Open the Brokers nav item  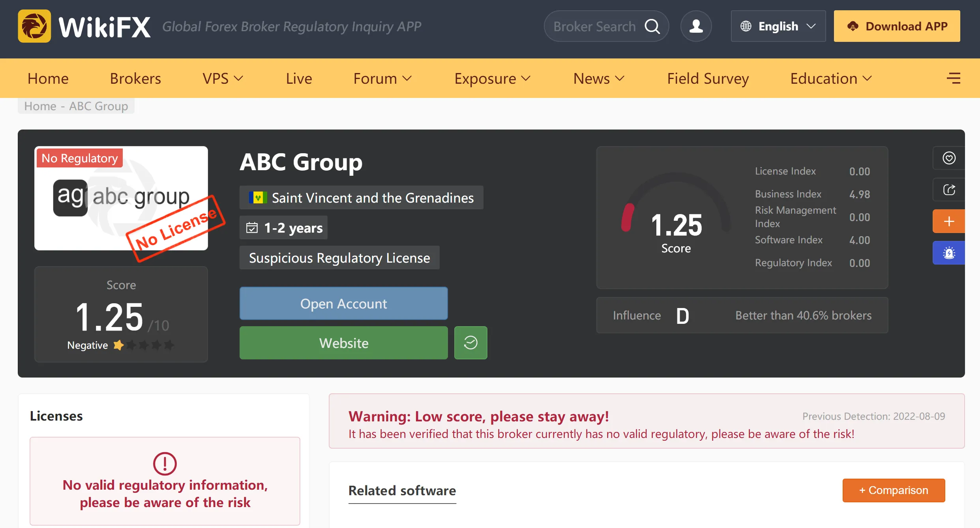pyautogui.click(x=135, y=78)
